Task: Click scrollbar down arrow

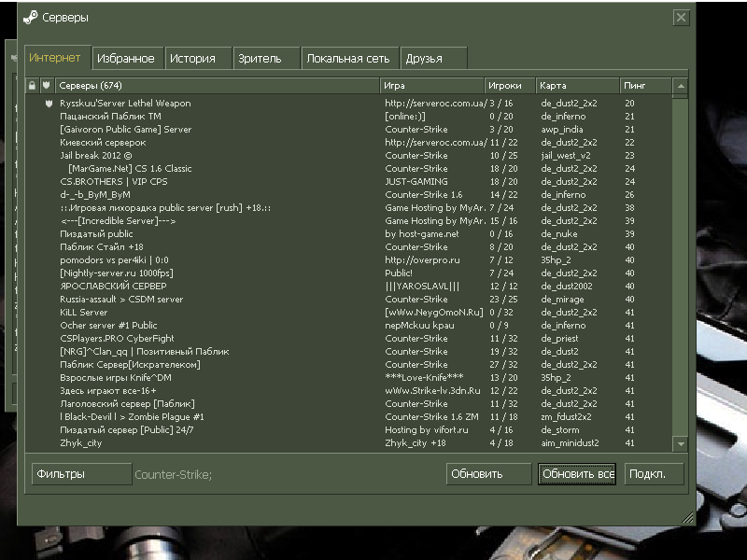Action: (681, 444)
